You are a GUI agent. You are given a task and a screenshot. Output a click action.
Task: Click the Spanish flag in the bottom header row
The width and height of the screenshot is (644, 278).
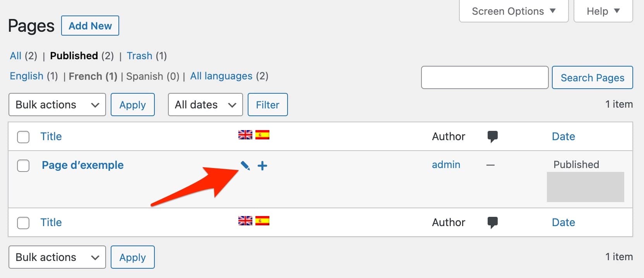tap(262, 221)
